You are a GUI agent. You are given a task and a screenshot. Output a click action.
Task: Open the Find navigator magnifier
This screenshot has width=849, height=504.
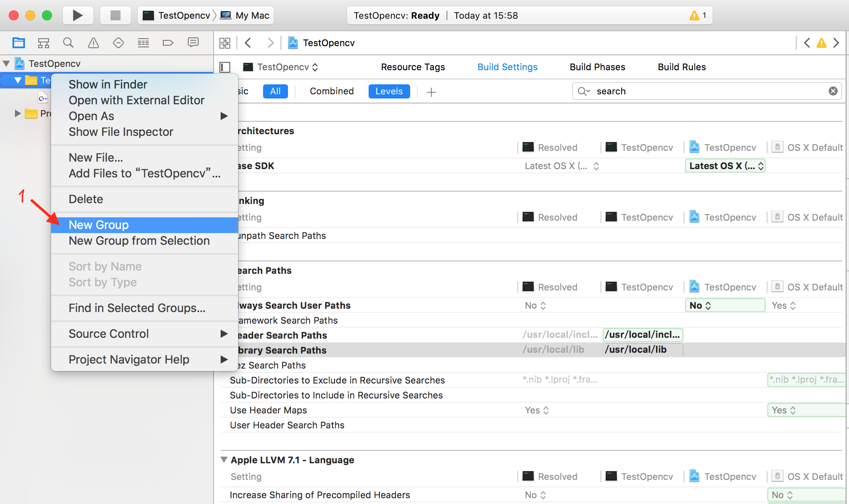[x=68, y=43]
